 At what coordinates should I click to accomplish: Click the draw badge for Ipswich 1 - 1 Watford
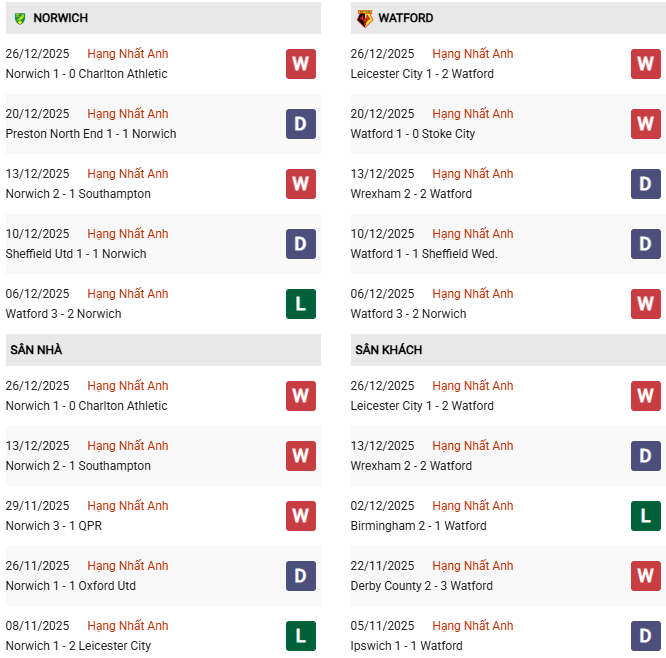645,636
